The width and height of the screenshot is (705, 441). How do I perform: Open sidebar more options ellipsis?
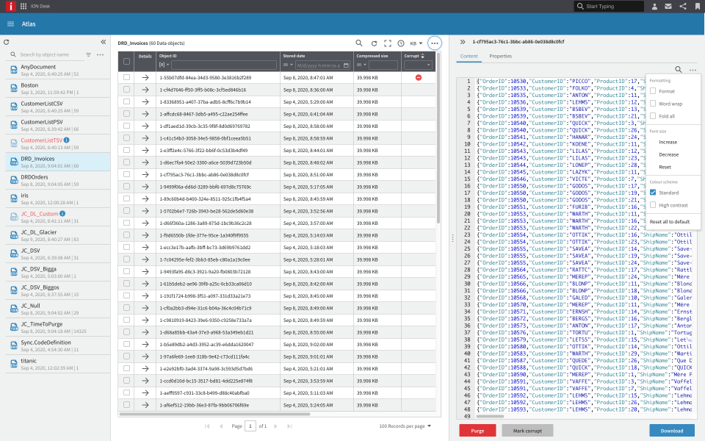pyautogui.click(x=100, y=55)
